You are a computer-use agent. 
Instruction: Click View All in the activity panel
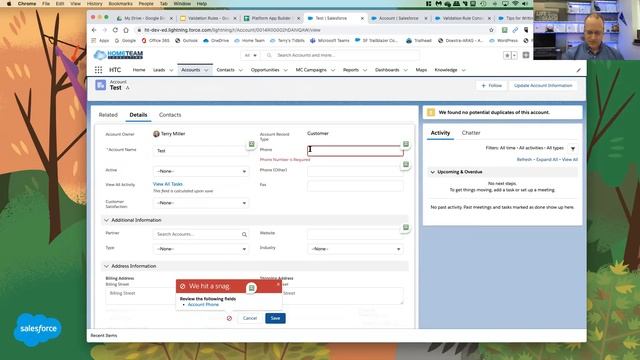(x=570, y=160)
